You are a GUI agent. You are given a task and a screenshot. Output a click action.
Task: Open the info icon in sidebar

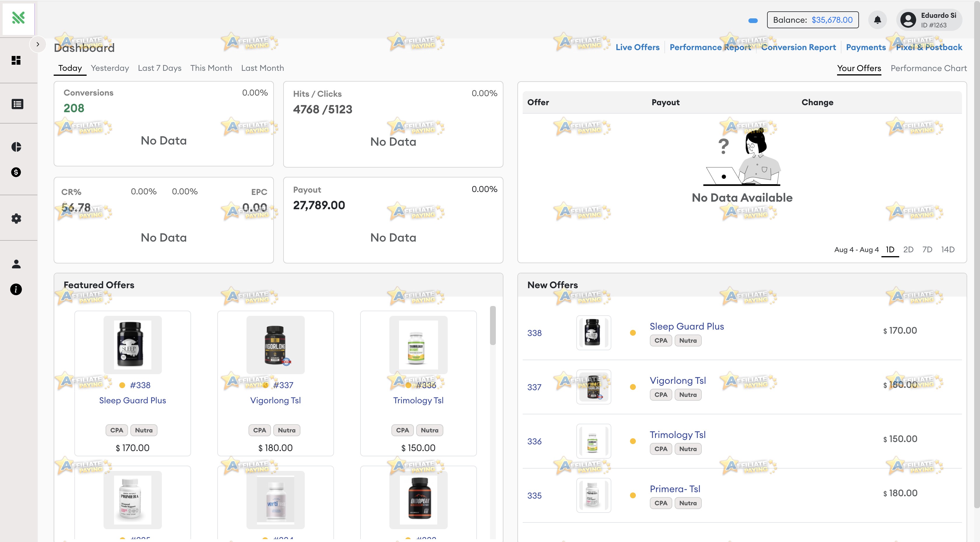click(x=16, y=289)
